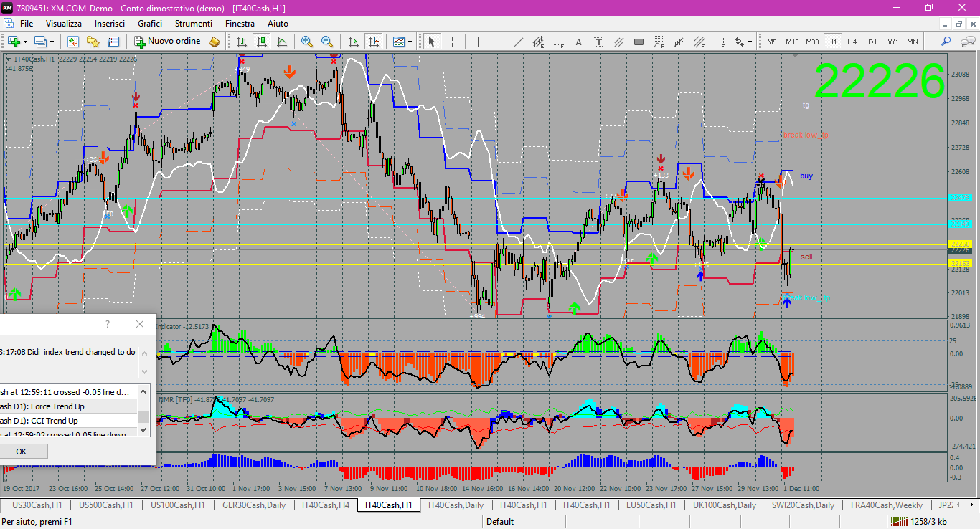Open the Profiles icon
This screenshot has height=529, width=980.
click(x=40, y=42)
